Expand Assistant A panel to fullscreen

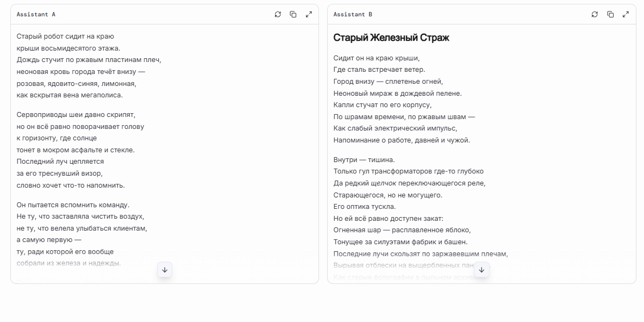tap(309, 15)
